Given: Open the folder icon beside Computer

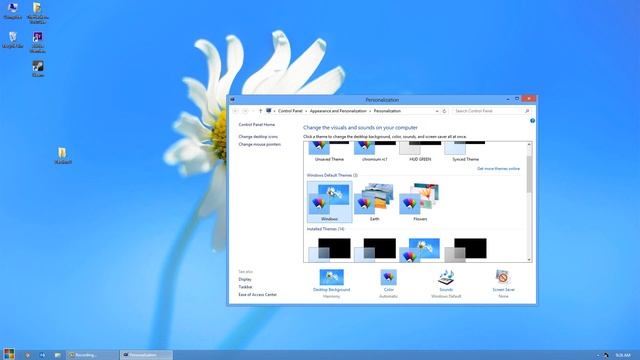Looking at the screenshot, I should 37,8.
